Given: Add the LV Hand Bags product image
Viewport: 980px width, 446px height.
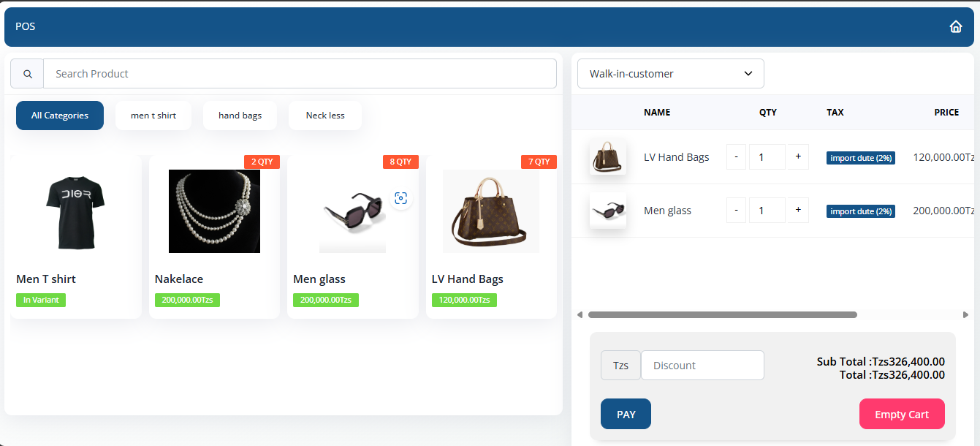Looking at the screenshot, I should 491,211.
